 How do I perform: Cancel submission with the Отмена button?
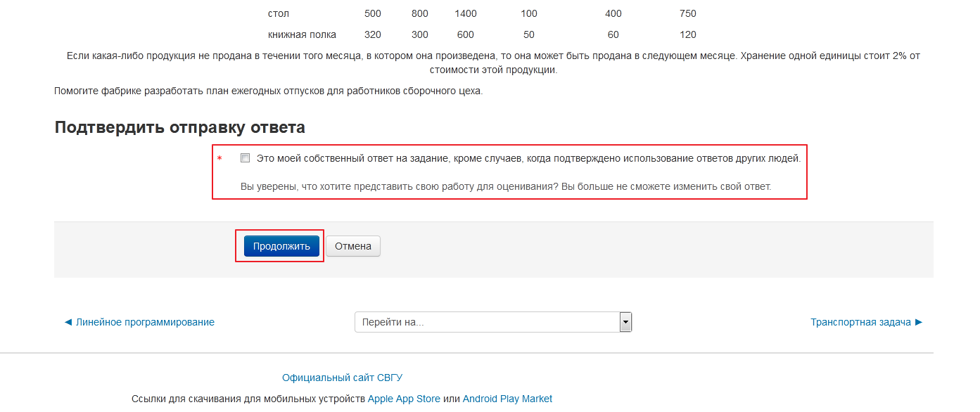pyautogui.click(x=352, y=246)
